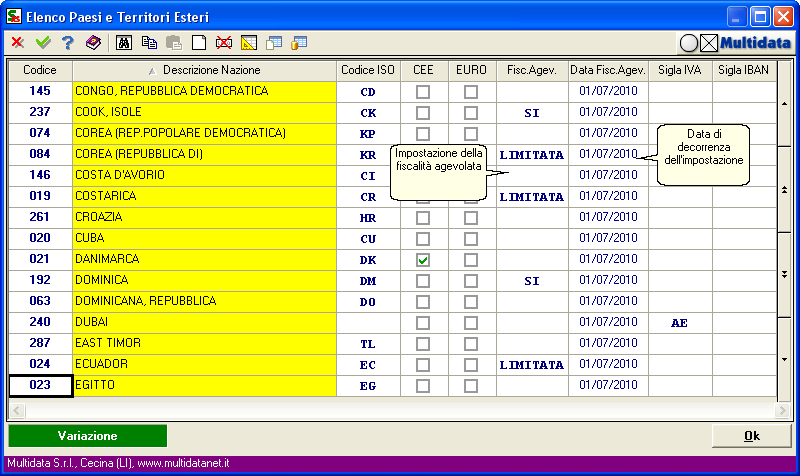Click the horizontal scrollbar left arrow

17,410
